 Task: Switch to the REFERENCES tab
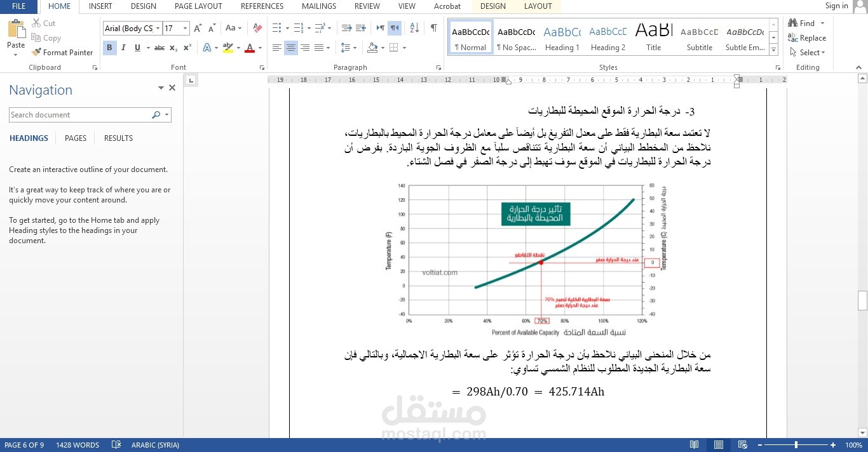(262, 6)
